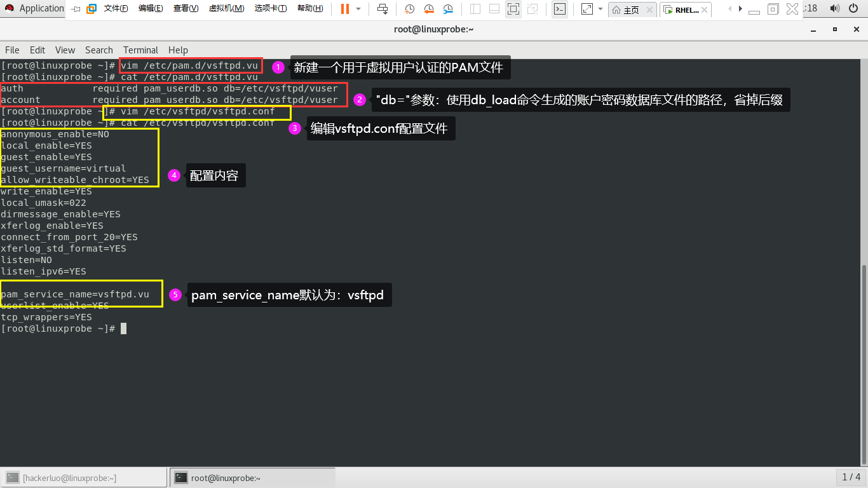This screenshot has height=488, width=868.
Task: Click the line guest_username=virtual
Action: pyautogui.click(x=64, y=168)
